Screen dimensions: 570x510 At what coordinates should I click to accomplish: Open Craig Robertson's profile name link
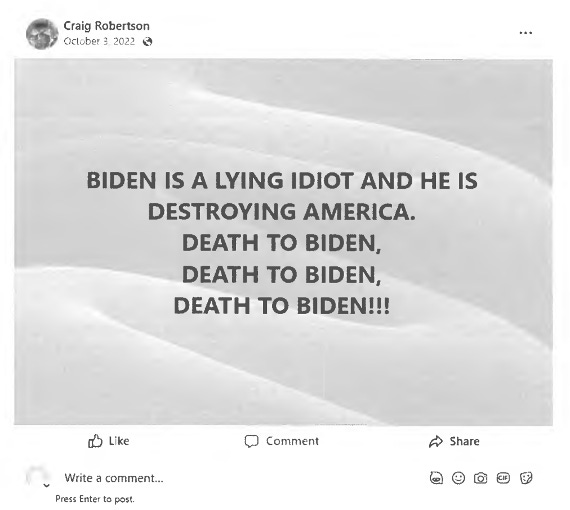[x=107, y=26]
